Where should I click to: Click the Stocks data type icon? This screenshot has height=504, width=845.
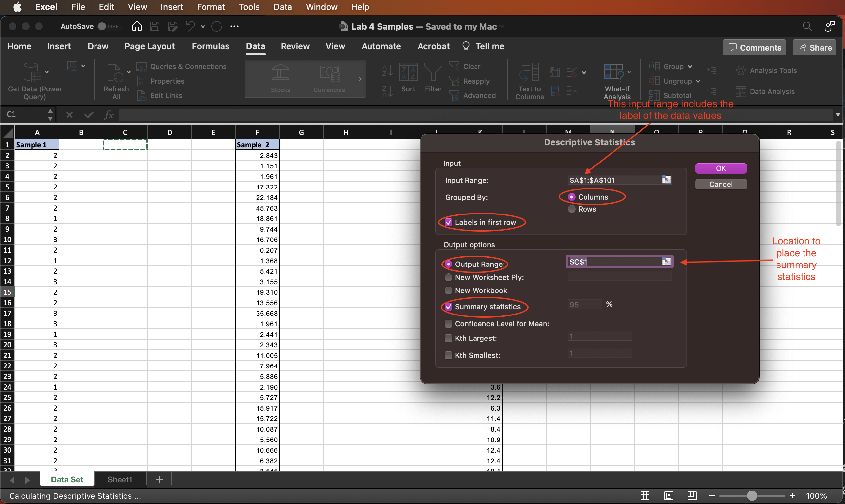tap(281, 72)
